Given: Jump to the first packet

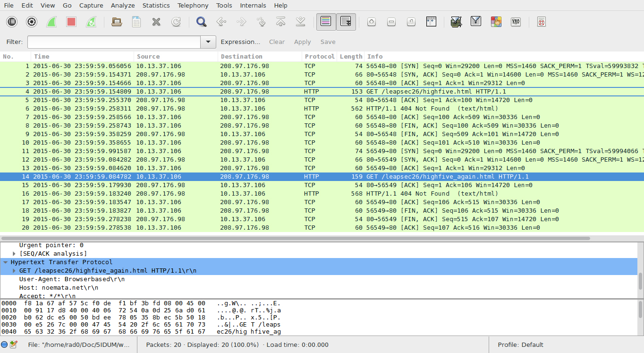Looking at the screenshot, I should tap(280, 22).
